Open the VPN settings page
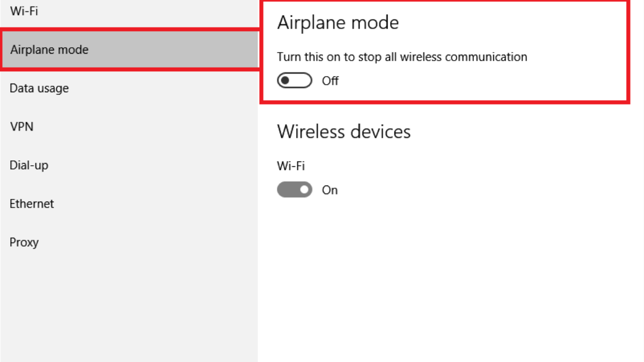The image size is (644, 362). tap(21, 127)
